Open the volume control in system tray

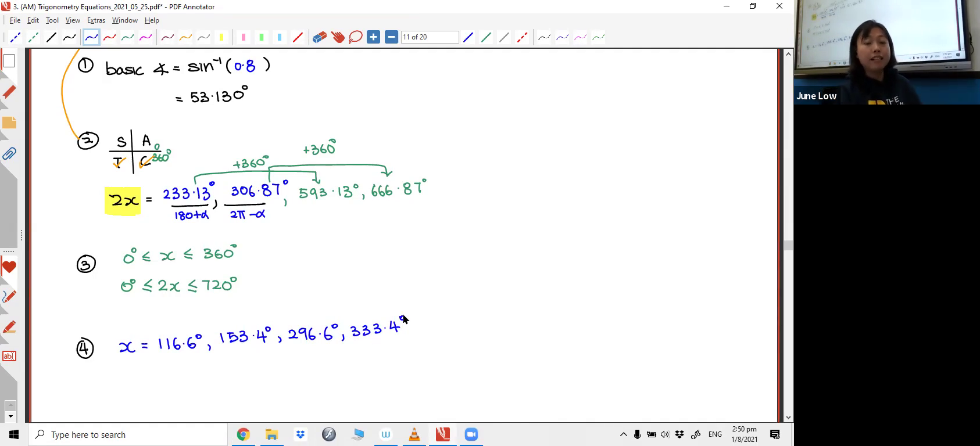pyautogui.click(x=665, y=434)
